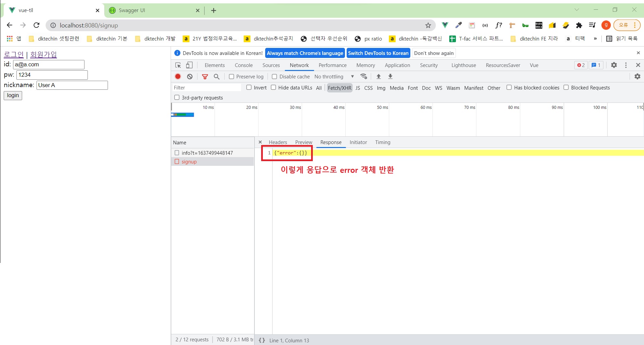
Task: Bookmark this page with star icon
Action: pyautogui.click(x=428, y=25)
